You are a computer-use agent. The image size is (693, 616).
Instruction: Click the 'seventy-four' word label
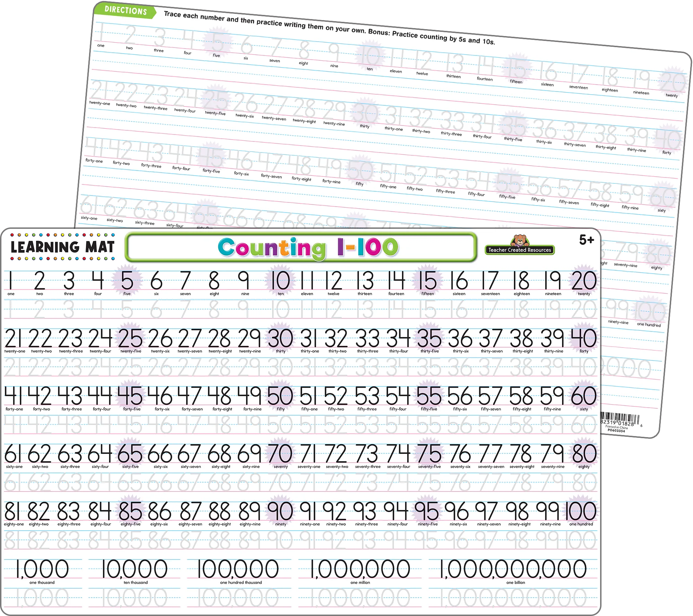pyautogui.click(x=398, y=467)
